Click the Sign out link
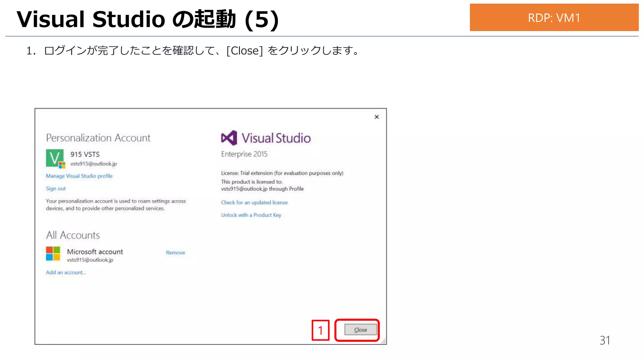The width and height of the screenshot is (644, 362). pos(56,189)
